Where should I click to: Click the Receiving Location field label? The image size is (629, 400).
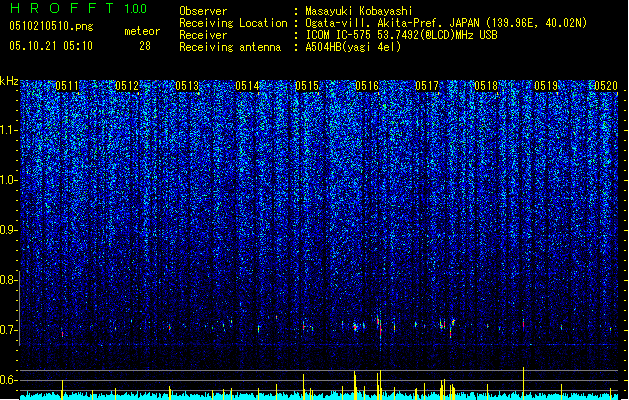click(233, 23)
